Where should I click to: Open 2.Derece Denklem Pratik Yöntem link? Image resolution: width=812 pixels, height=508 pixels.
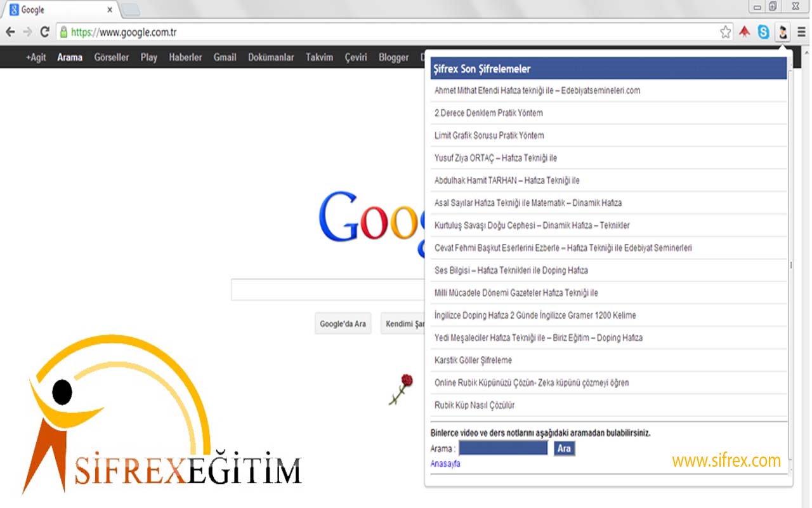(488, 113)
